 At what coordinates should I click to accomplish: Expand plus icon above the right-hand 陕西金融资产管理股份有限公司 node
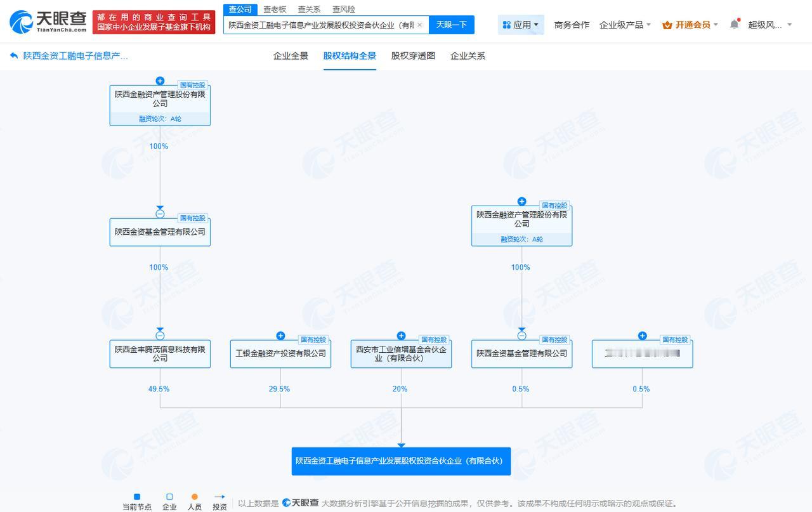tap(521, 201)
